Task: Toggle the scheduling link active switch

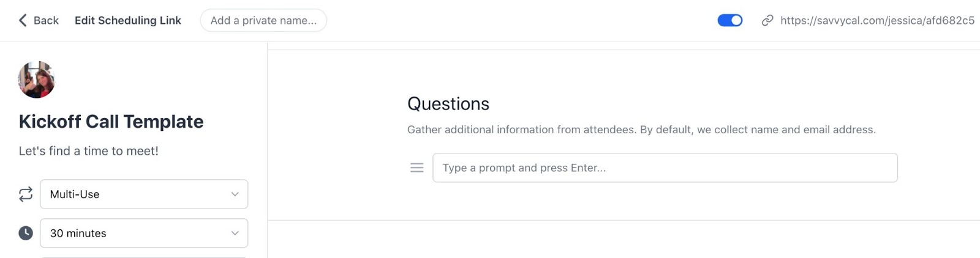Action: [x=729, y=20]
